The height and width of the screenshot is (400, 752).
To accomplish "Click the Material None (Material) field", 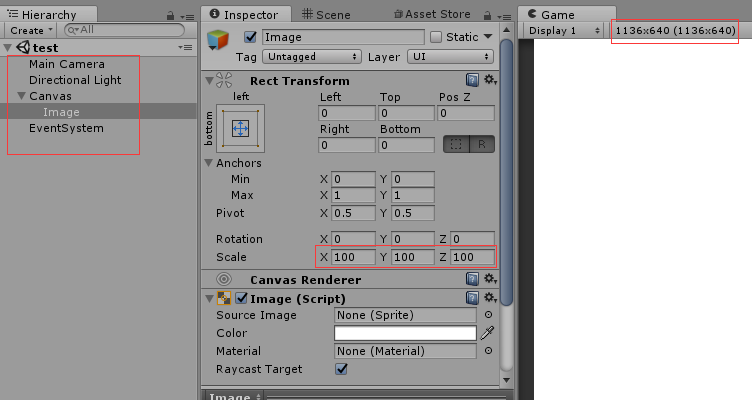I will pos(405,351).
